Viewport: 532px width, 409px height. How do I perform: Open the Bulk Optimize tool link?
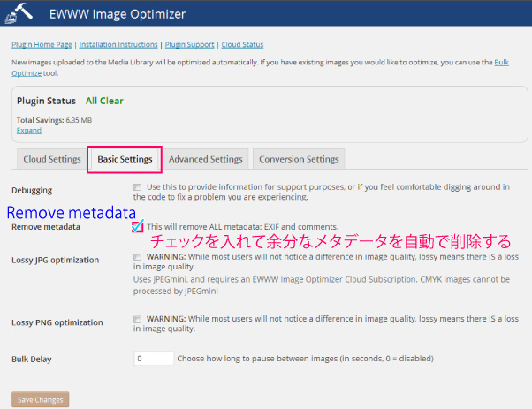click(x=501, y=63)
